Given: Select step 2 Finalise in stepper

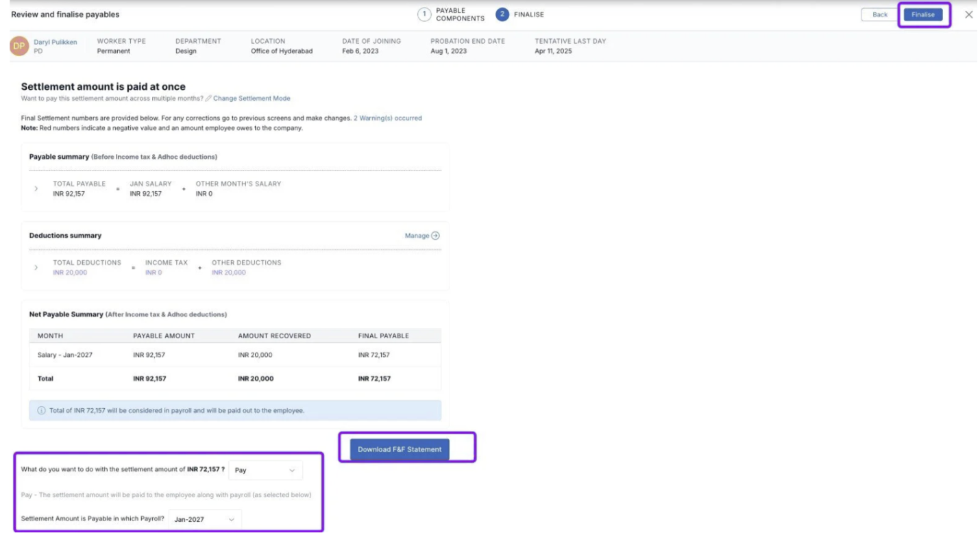Looking at the screenshot, I should (502, 14).
